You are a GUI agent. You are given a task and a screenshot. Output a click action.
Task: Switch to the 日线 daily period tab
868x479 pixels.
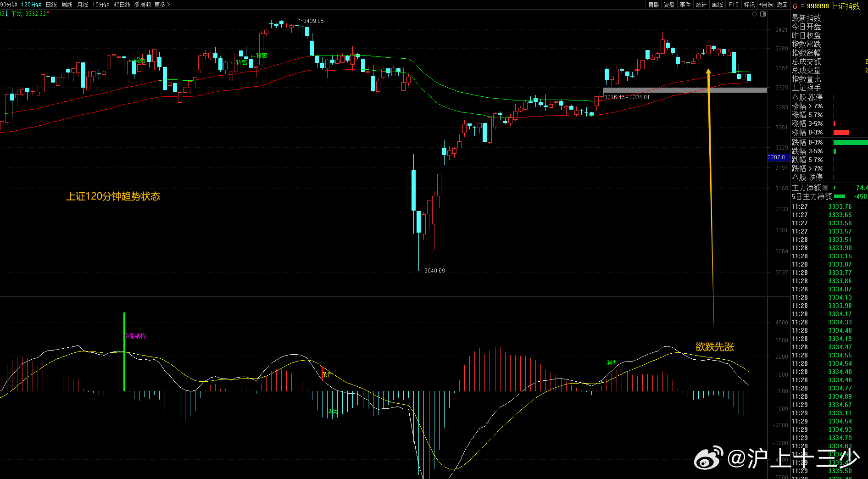pyautogui.click(x=51, y=5)
